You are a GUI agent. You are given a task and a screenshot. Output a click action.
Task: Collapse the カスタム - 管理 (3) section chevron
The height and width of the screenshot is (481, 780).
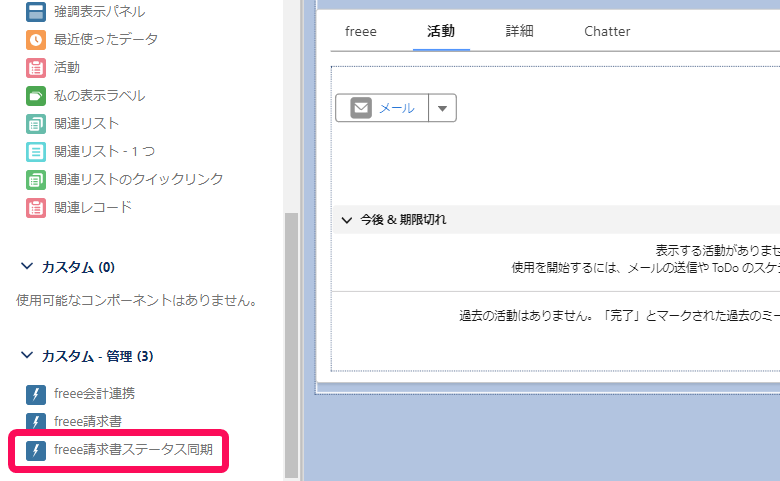[x=27, y=355]
